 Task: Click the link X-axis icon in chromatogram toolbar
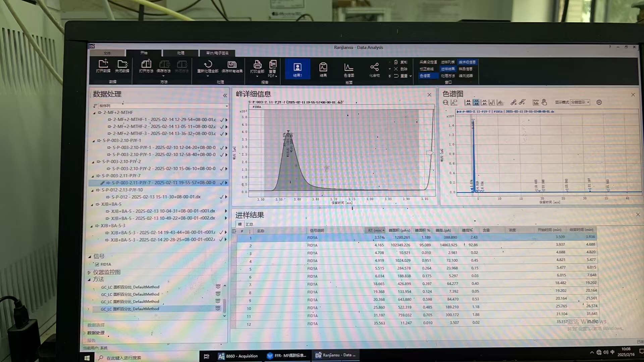tap(513, 103)
